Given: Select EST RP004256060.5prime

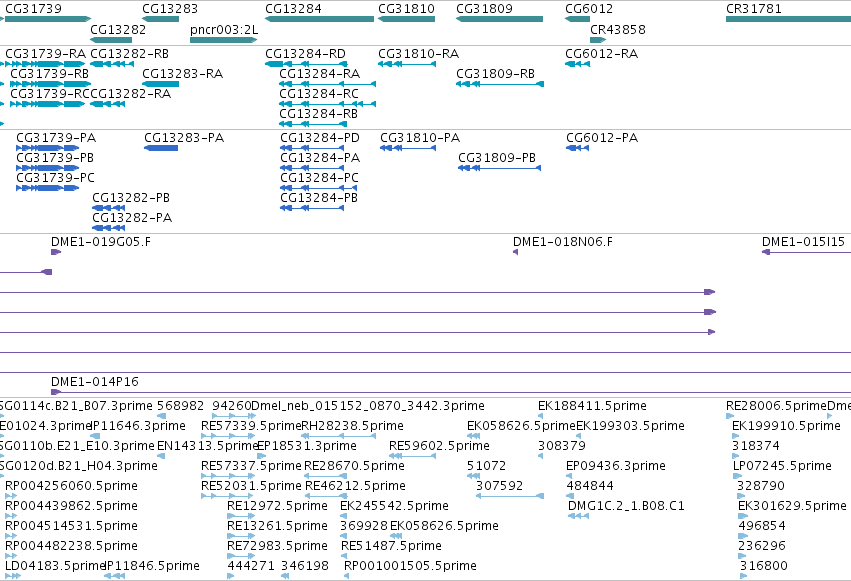Looking at the screenshot, I should click(x=11, y=496).
